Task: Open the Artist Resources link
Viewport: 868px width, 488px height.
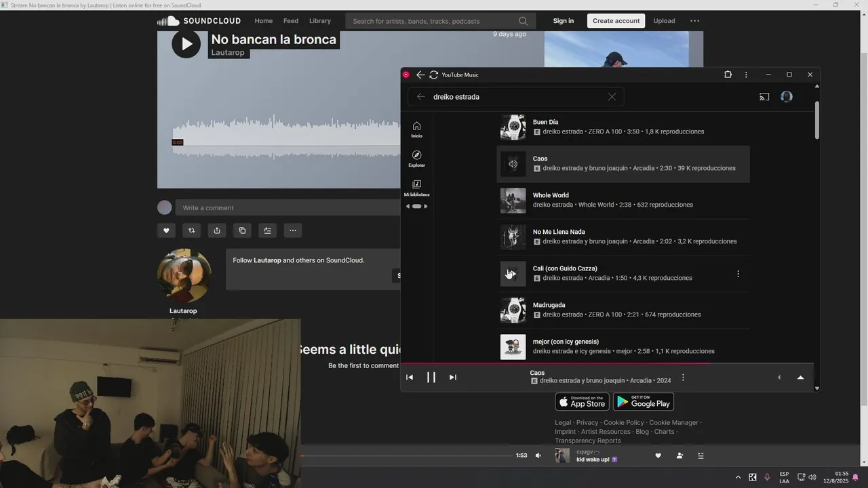Action: [x=606, y=432]
